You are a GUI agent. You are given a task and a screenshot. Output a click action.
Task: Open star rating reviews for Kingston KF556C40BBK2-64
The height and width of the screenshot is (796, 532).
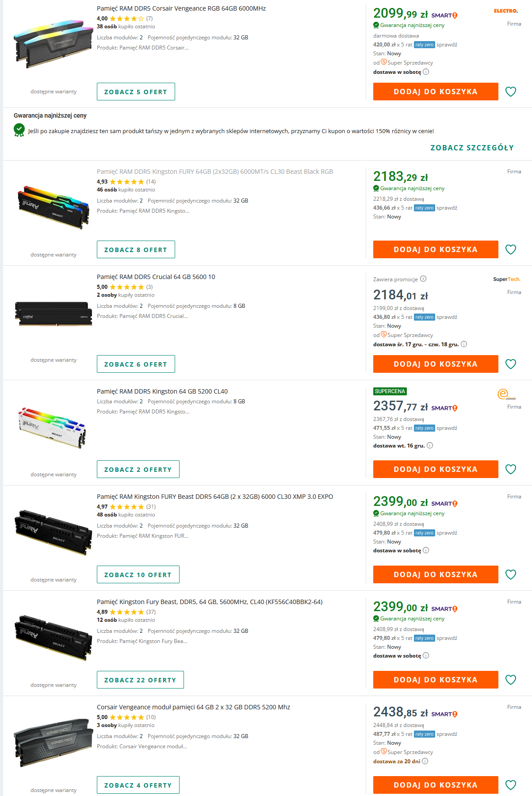click(x=127, y=612)
